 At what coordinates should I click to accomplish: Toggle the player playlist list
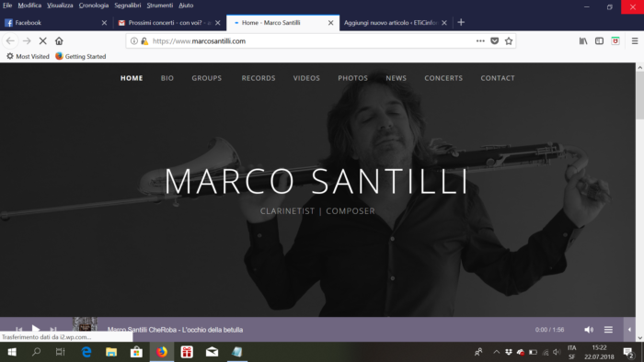608,330
